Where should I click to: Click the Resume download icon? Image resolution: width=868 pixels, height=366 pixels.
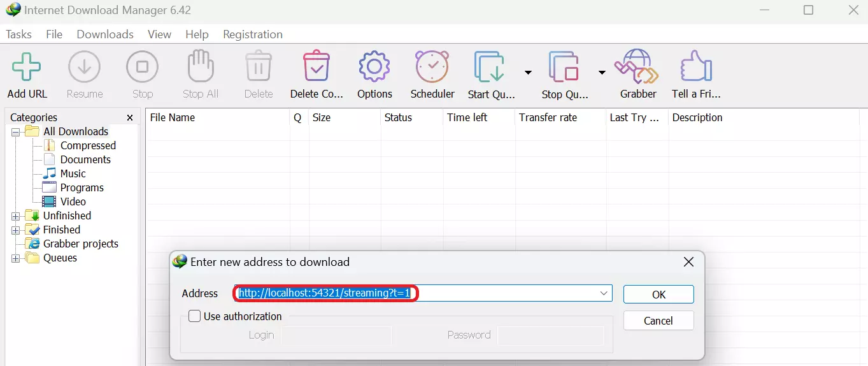click(x=84, y=67)
